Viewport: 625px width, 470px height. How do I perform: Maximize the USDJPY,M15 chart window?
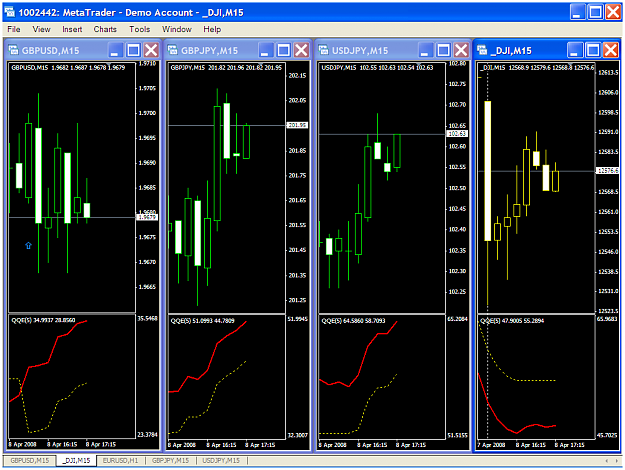click(443, 50)
